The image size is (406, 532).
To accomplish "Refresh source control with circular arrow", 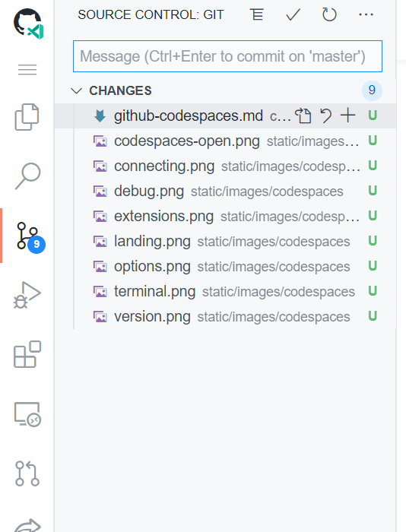I will [x=329, y=14].
